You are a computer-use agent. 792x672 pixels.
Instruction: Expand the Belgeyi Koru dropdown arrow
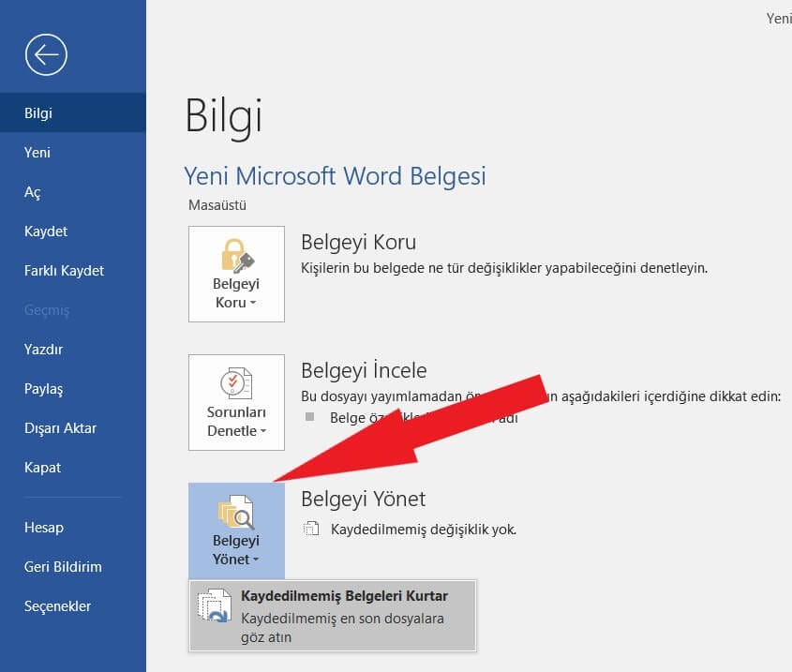coord(254,304)
